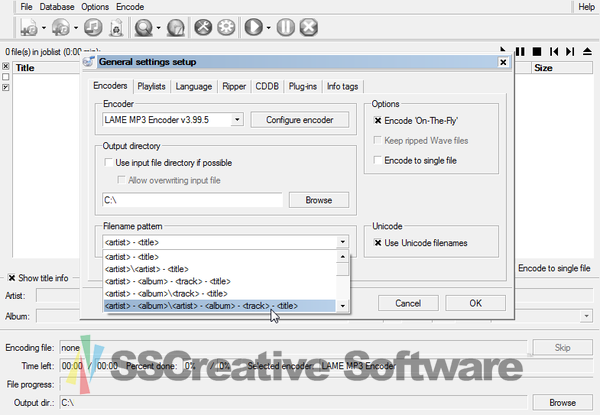
Task: Click the Submit CDDB data icon
Action: pos(176,28)
